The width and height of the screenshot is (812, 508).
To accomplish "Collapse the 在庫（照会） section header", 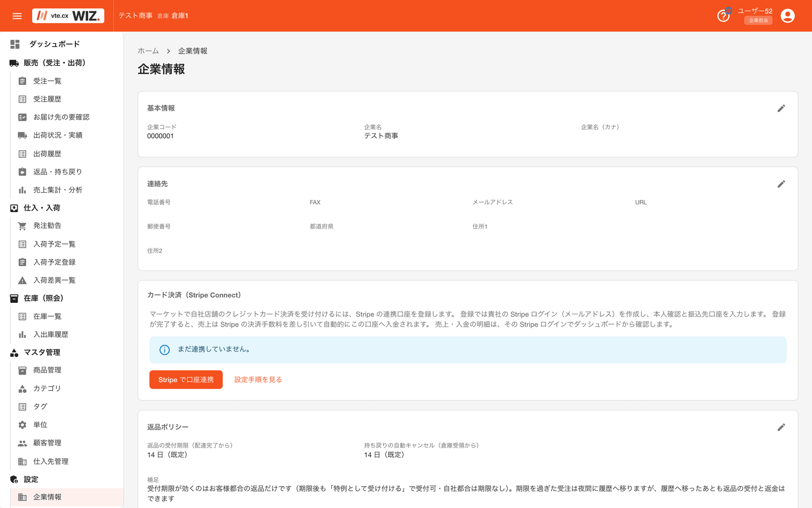I will pyautogui.click(x=61, y=298).
